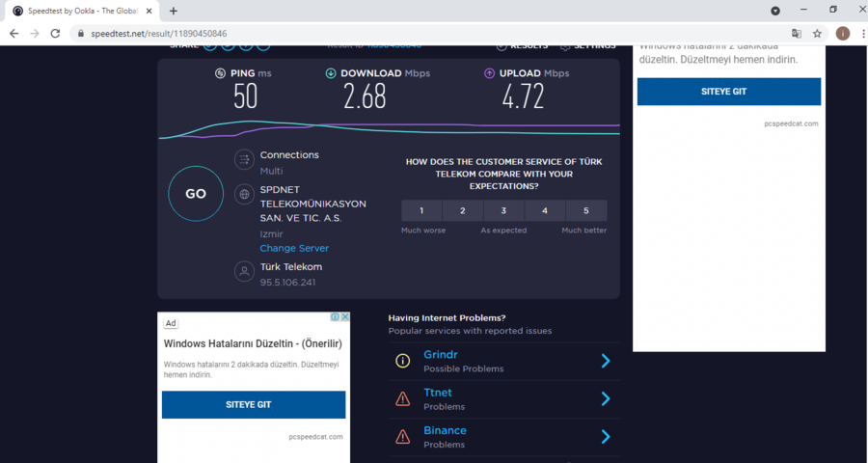Click the Ad label badge

[x=171, y=323]
